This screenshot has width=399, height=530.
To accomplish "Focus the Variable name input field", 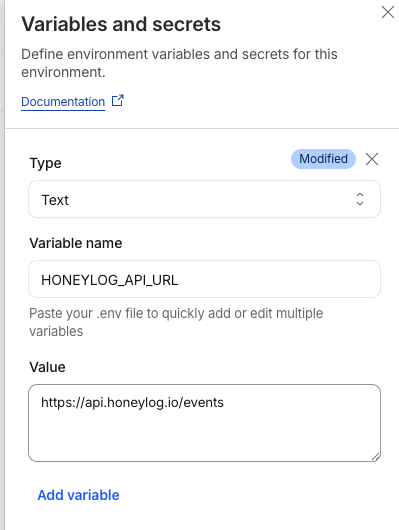I will pyautogui.click(x=205, y=279).
